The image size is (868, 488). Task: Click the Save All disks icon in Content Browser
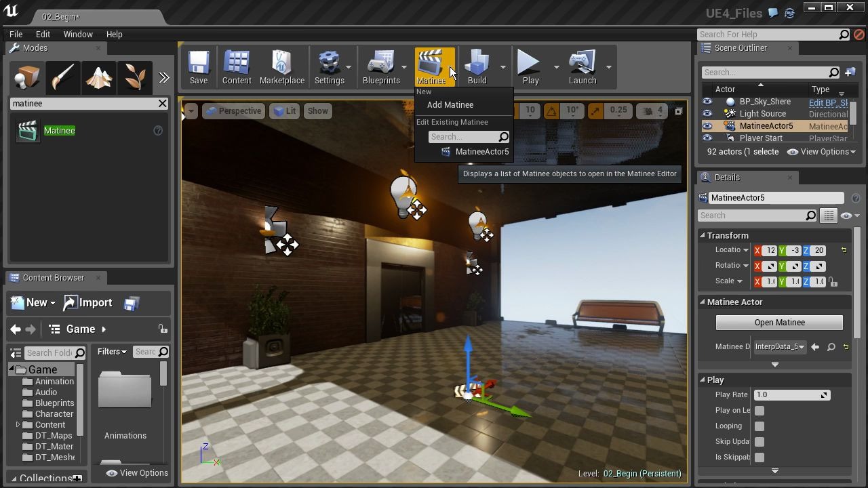click(x=131, y=303)
